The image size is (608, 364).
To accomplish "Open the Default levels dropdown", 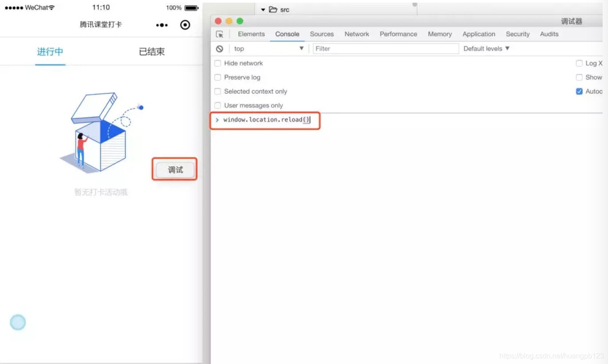I will 486,49.
